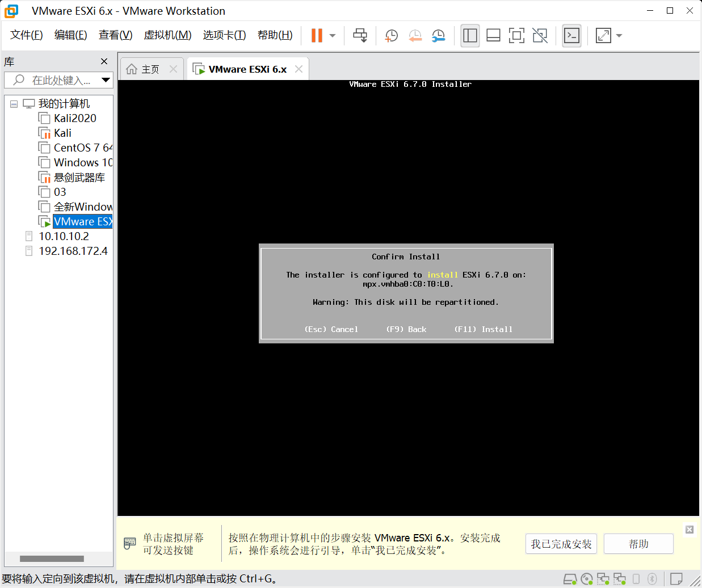This screenshot has width=702, height=588.
Task: Click the 我已完成安装 button
Action: (x=561, y=544)
